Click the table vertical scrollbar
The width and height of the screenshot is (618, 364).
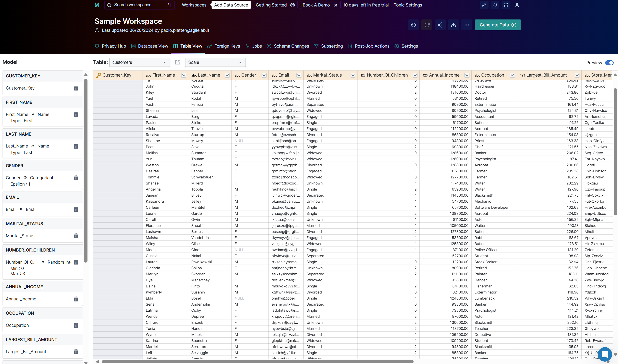pyautogui.click(x=615, y=152)
